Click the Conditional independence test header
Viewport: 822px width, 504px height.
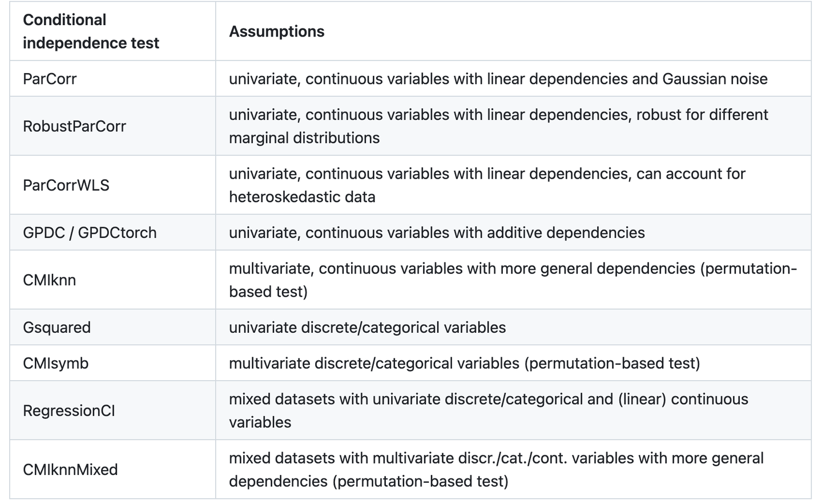click(91, 31)
